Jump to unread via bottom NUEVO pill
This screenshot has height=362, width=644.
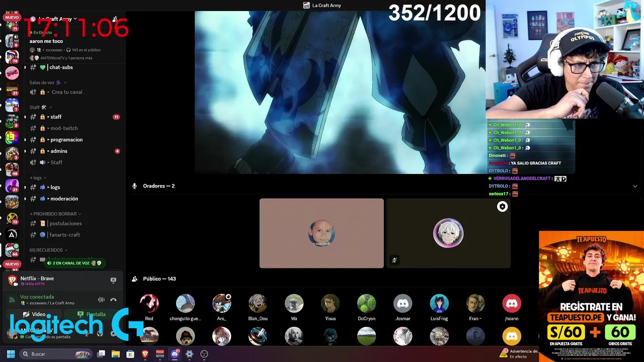(12, 264)
